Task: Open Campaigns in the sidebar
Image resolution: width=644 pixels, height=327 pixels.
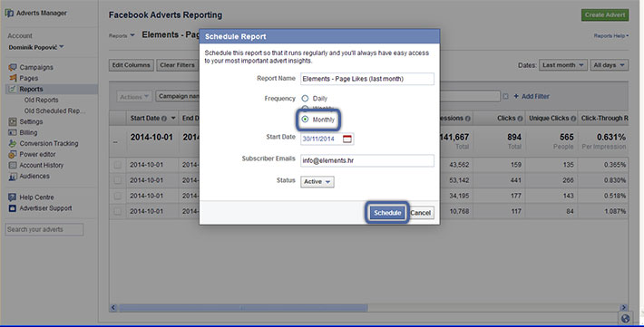Action: tap(36, 67)
